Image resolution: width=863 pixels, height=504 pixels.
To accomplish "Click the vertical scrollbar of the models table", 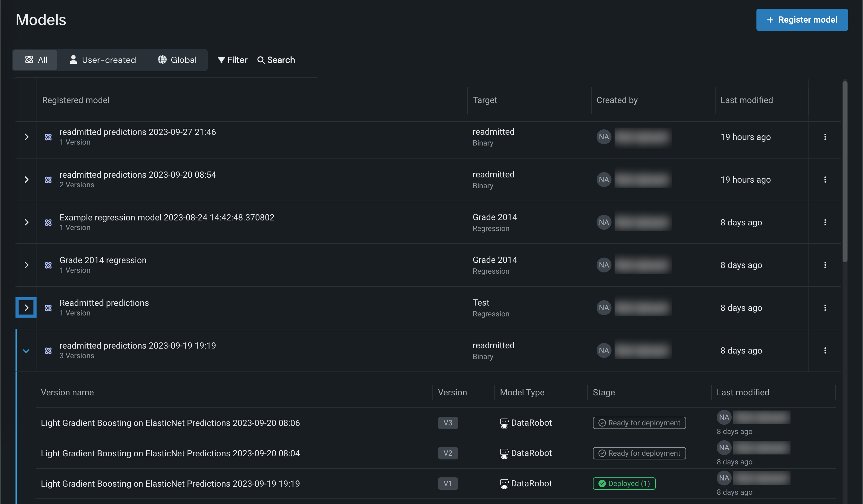I will (844, 171).
